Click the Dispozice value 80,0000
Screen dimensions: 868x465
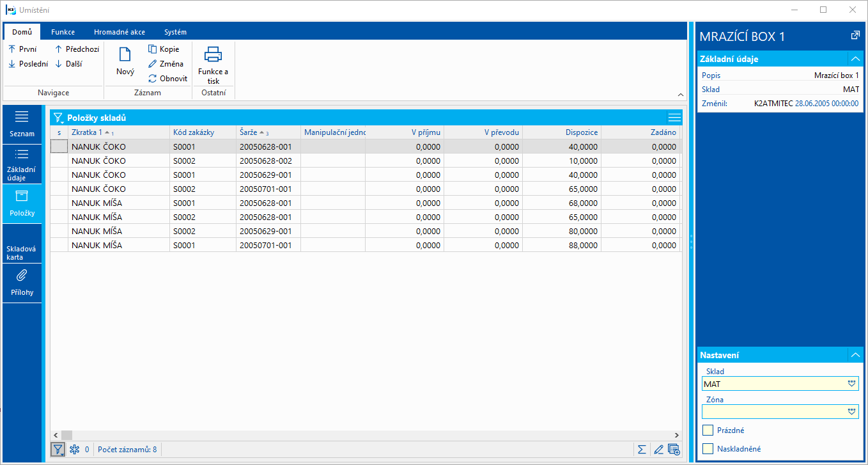562,231
